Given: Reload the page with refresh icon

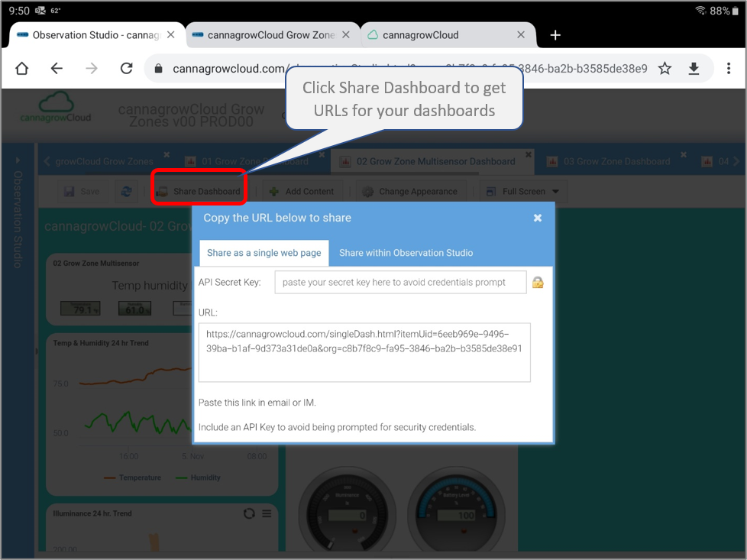Looking at the screenshot, I should click(127, 69).
